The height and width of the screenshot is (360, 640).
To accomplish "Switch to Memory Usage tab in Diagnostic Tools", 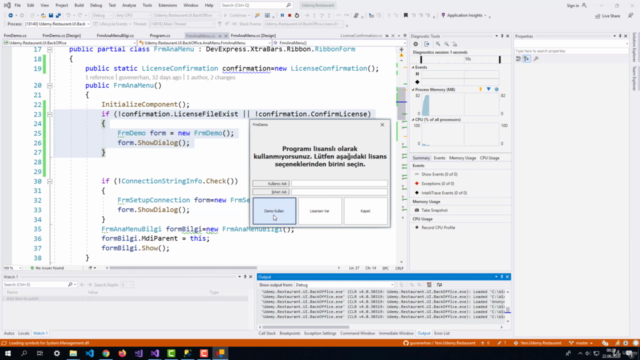I will click(x=462, y=158).
